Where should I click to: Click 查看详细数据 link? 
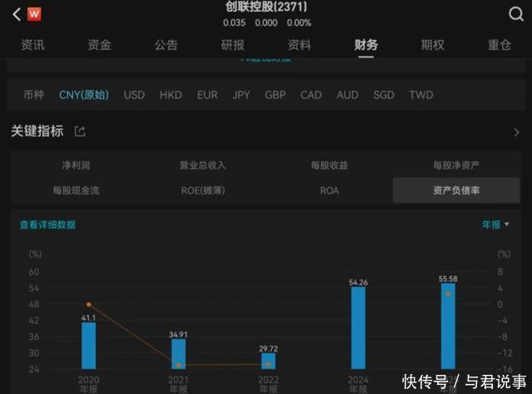coord(48,224)
